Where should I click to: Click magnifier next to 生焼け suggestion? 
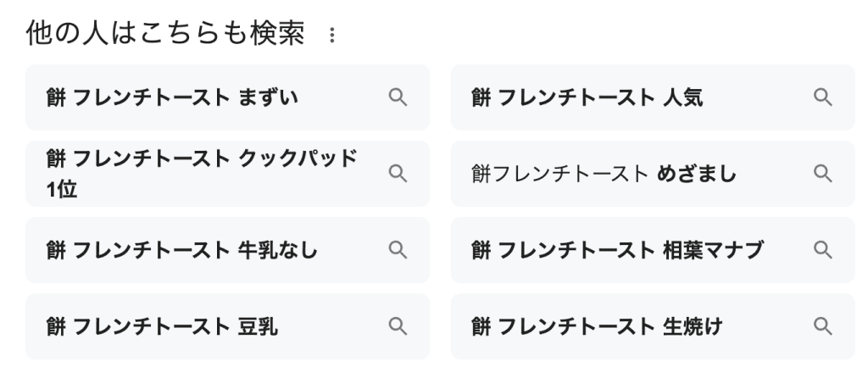click(822, 326)
